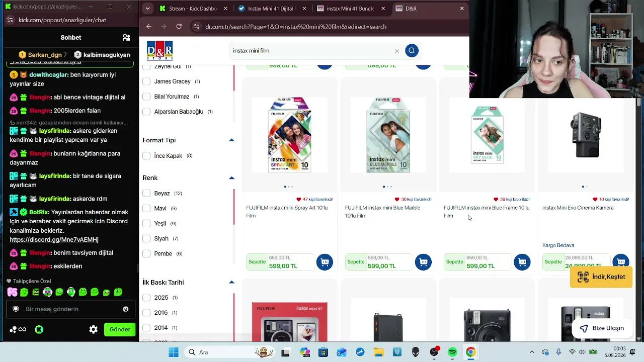Viewport: 644px width, 362px height.
Task: Switch to Stream - Kick Dashboard tab
Action: pos(192,9)
